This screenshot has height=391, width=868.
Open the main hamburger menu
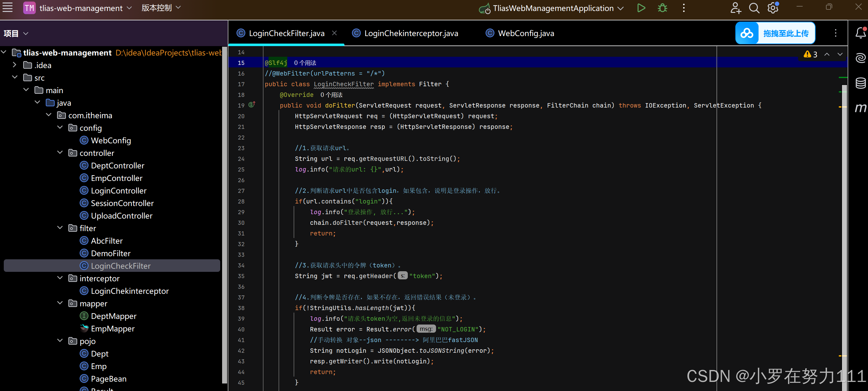click(8, 8)
